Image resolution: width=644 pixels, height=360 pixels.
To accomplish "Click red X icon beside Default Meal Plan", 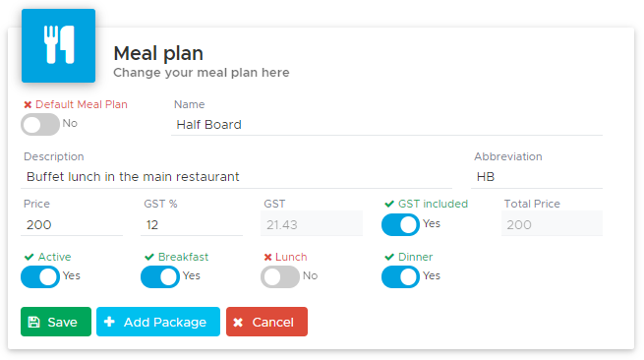I will coord(28,105).
